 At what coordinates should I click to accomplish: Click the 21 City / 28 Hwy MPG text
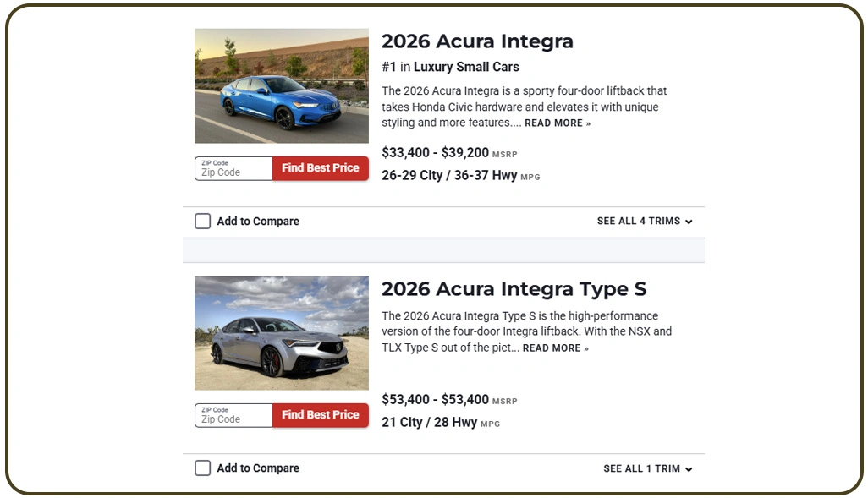[429, 422]
